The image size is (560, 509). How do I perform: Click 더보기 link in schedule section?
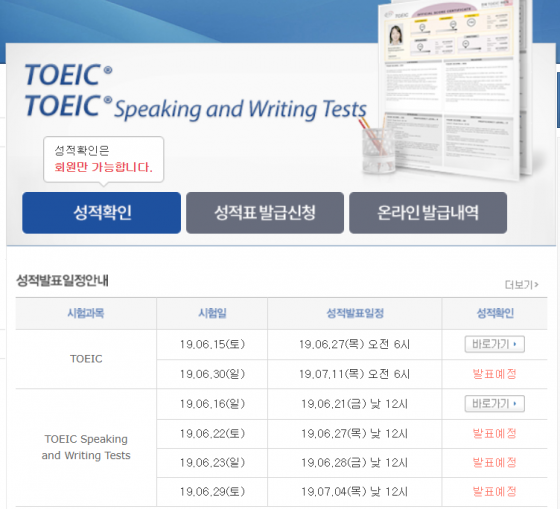(521, 285)
